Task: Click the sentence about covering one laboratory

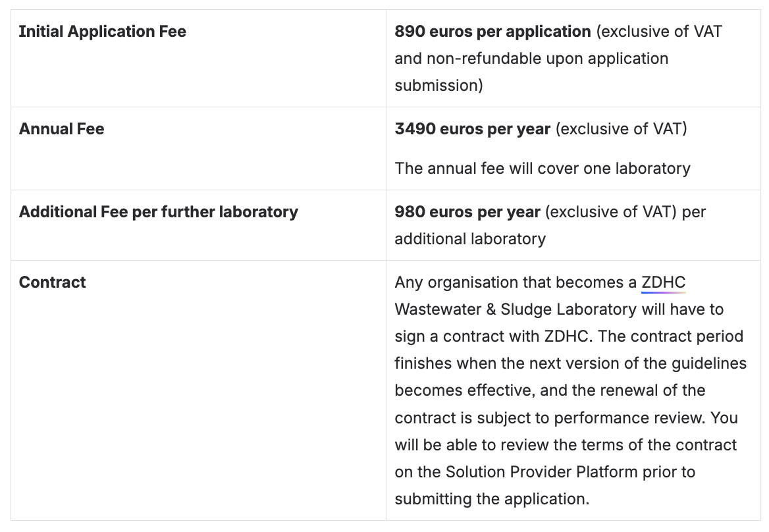Action: pyautogui.click(x=542, y=169)
